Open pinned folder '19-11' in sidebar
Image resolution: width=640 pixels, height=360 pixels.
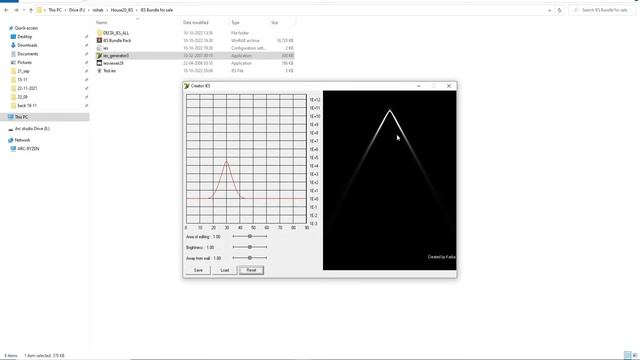coord(22,80)
